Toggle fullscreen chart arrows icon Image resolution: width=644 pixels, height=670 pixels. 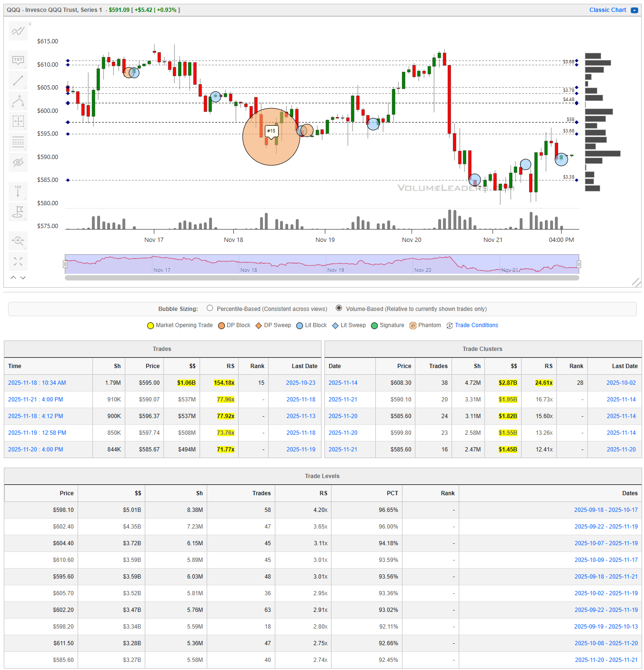point(18,261)
